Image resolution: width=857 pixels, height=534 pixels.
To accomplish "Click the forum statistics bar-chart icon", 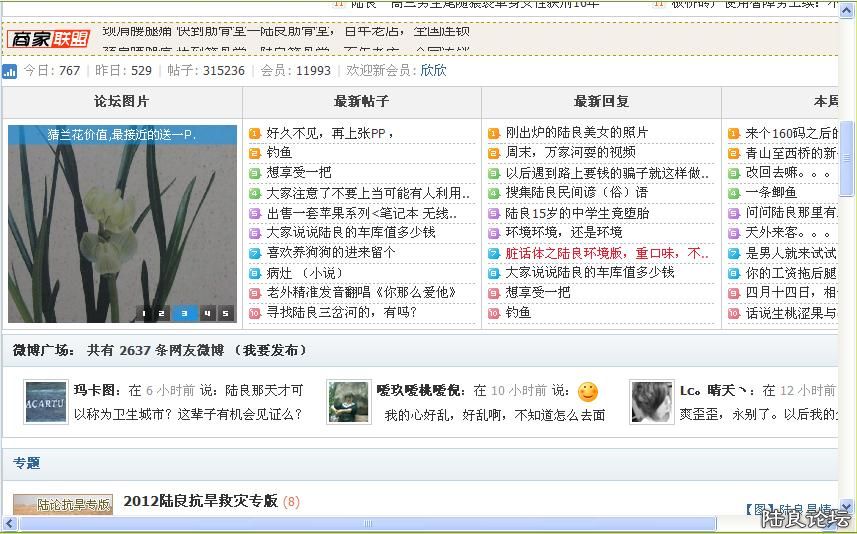I will (x=10, y=71).
